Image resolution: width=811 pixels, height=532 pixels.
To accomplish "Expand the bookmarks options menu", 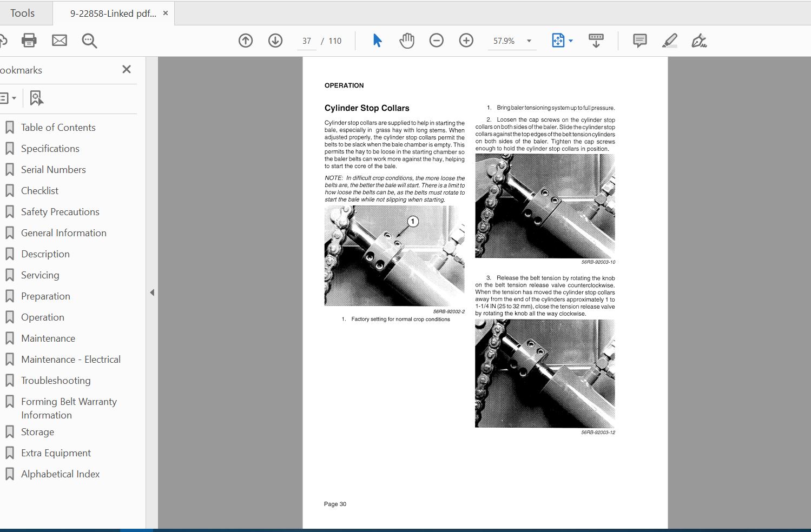I will click(x=8, y=98).
